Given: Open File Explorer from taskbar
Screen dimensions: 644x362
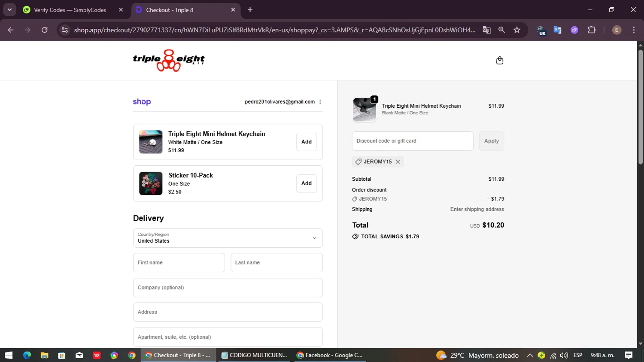Looking at the screenshot, I should pos(44,355).
